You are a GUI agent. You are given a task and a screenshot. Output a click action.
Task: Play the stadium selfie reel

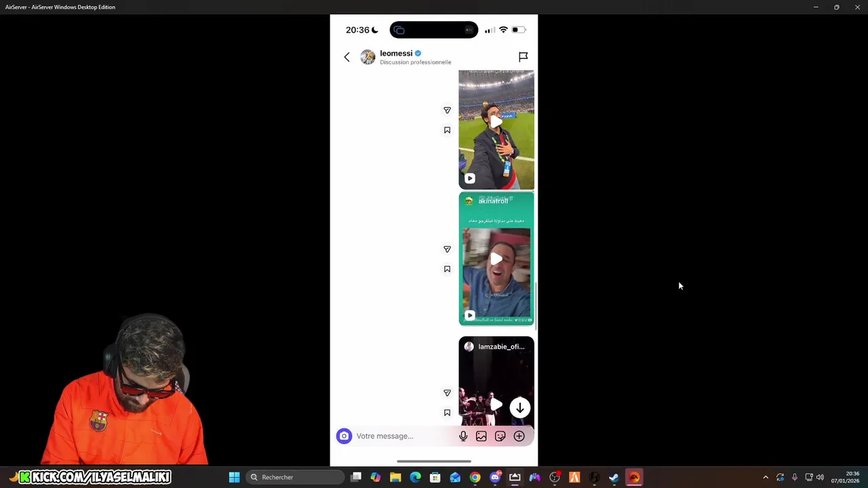pyautogui.click(x=496, y=122)
